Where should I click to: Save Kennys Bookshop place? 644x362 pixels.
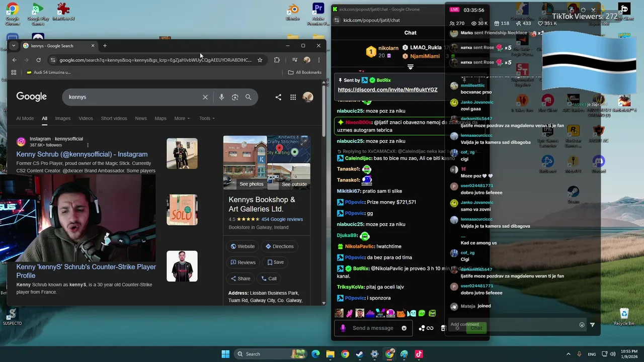pyautogui.click(x=276, y=262)
